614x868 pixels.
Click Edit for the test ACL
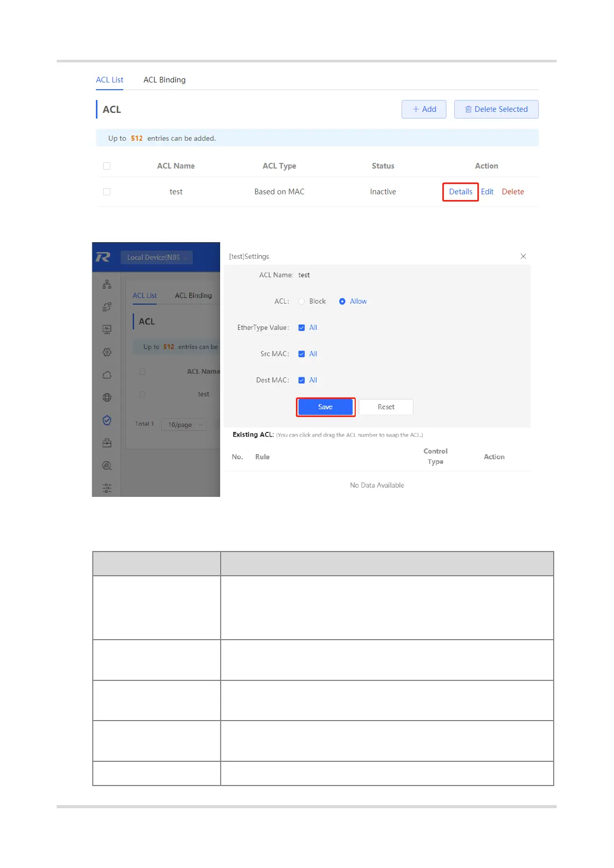(x=487, y=192)
